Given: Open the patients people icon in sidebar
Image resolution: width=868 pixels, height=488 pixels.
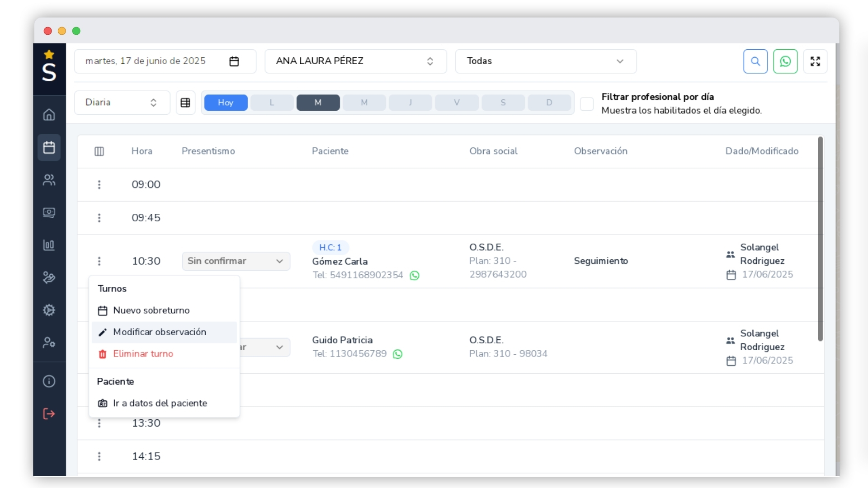Looking at the screenshot, I should pos(49,180).
